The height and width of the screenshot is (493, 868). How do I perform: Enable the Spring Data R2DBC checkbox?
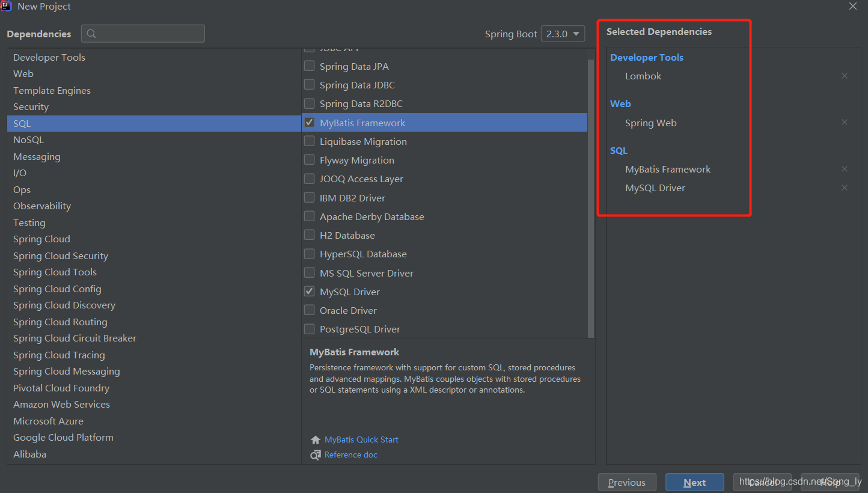tap(309, 103)
